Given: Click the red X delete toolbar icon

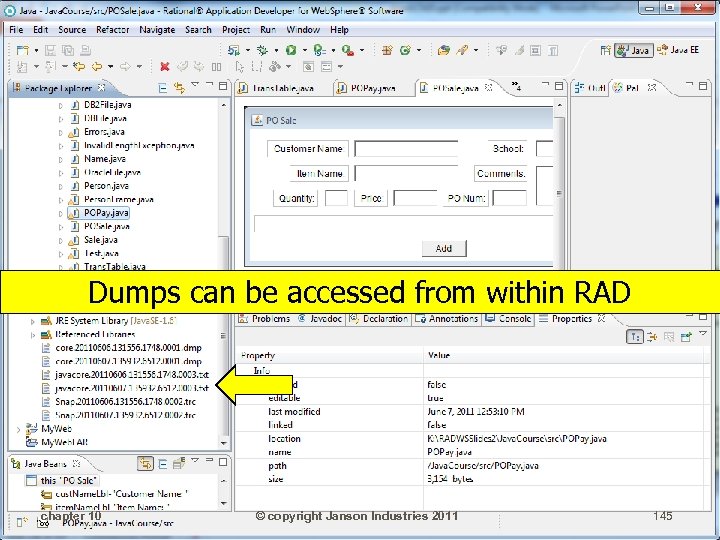Looking at the screenshot, I should click(165, 67).
